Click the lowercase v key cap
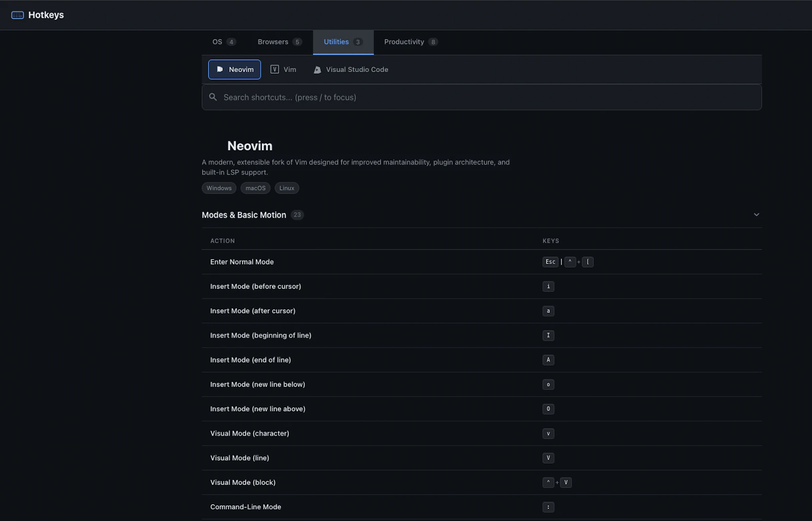The image size is (812, 521). [548, 434]
